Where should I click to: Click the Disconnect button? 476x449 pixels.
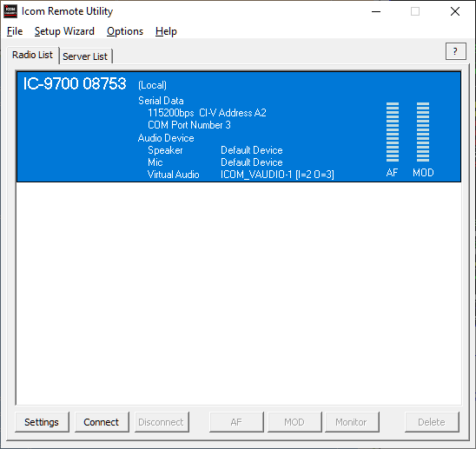click(162, 422)
